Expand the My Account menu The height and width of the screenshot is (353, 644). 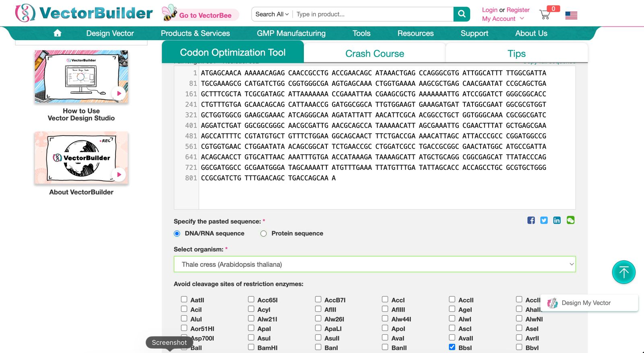503,19
